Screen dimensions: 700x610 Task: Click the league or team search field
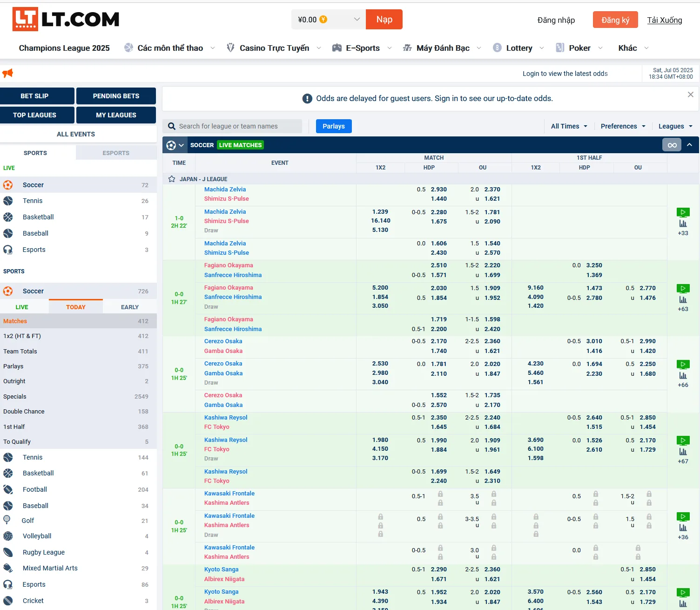[x=232, y=126]
